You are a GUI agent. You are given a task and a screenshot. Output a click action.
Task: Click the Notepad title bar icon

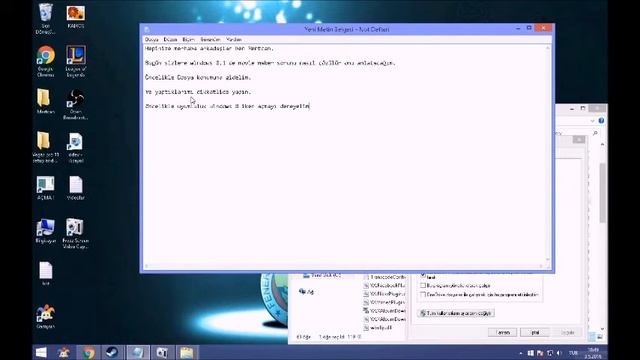[x=147, y=29]
